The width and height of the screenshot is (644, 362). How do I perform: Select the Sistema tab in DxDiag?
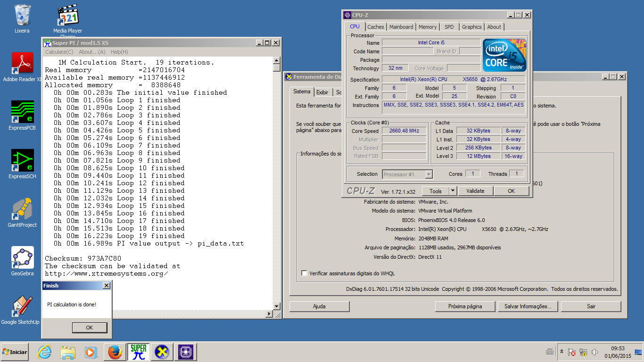pos(302,91)
